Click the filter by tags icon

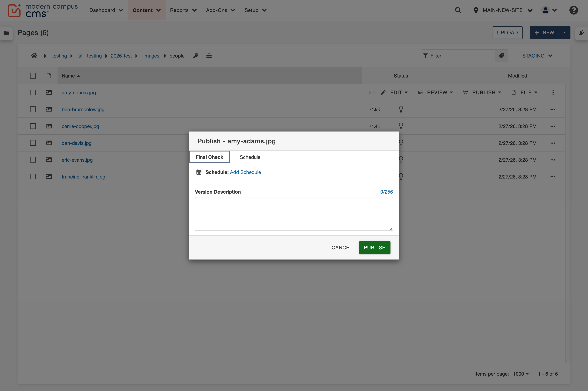coord(502,56)
